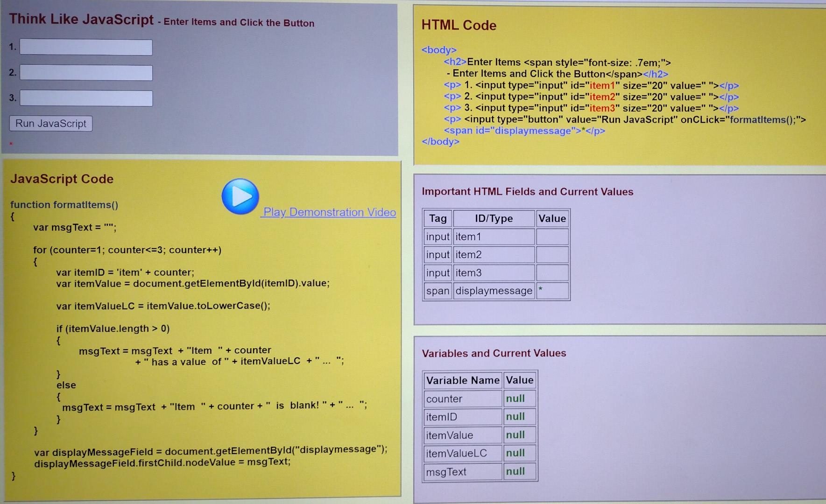826x504 pixels.
Task: Click input field 1 to enter an item
Action: coord(86,47)
